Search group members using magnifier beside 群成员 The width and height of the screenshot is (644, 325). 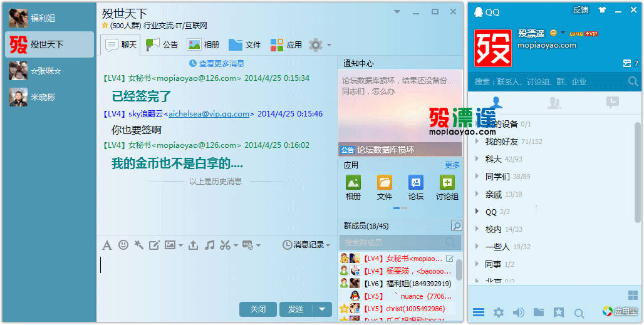(x=456, y=225)
